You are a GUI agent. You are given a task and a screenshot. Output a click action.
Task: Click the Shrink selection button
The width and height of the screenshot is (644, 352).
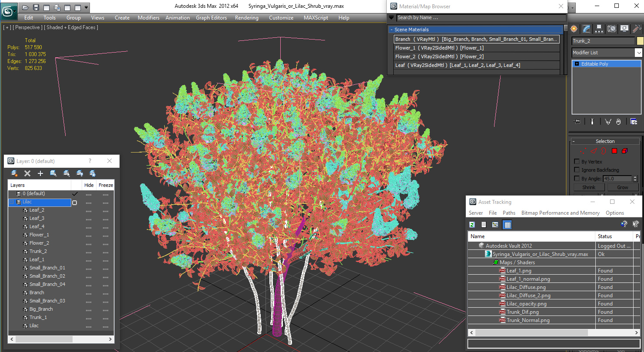pos(589,187)
